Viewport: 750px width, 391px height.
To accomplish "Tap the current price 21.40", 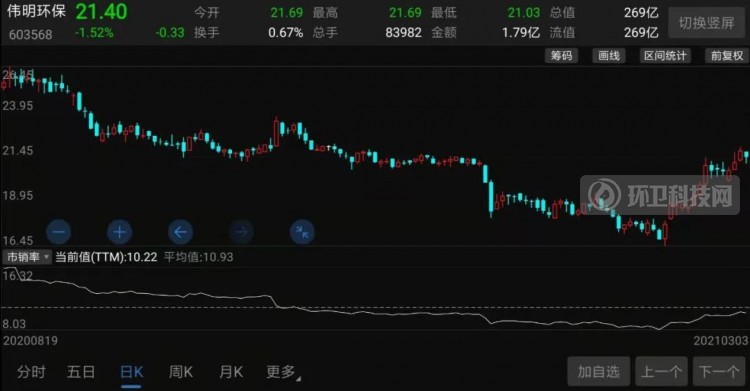I will click(101, 12).
